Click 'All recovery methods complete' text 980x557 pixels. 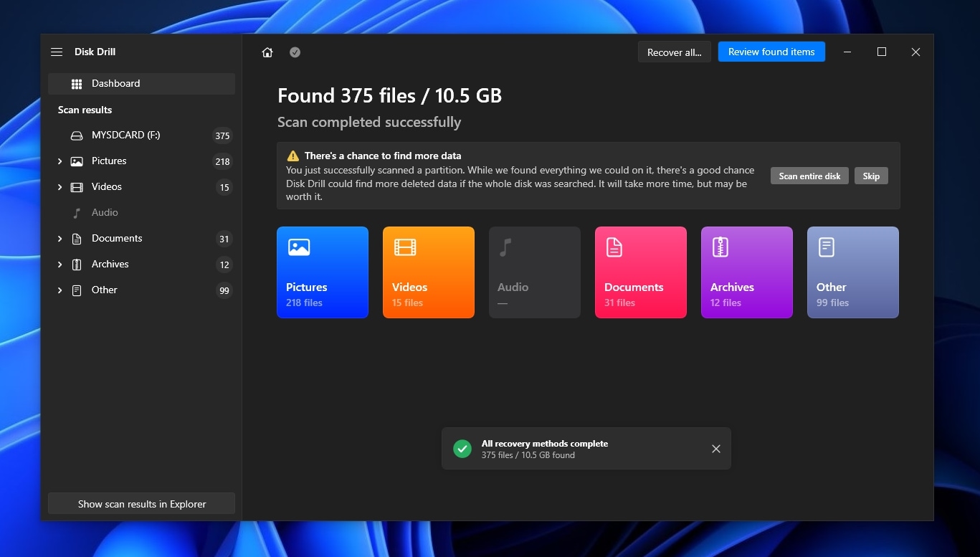point(545,444)
